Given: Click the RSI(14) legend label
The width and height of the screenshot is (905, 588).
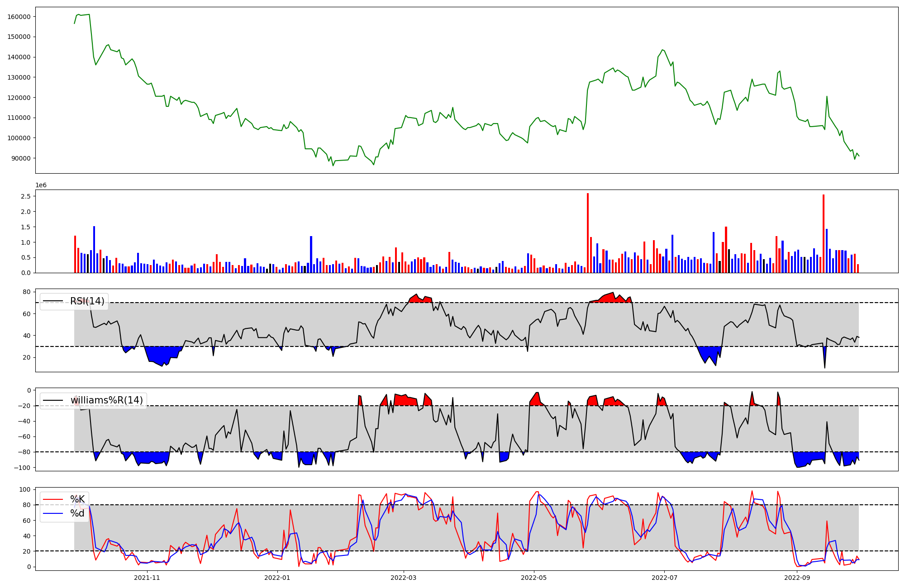Looking at the screenshot, I should point(87,301).
